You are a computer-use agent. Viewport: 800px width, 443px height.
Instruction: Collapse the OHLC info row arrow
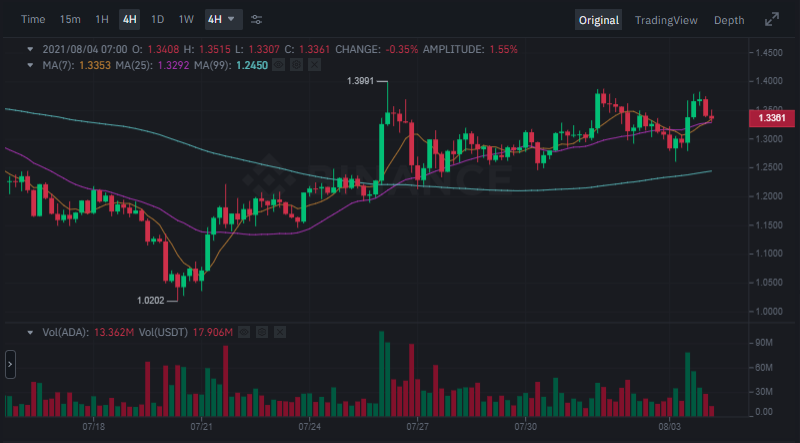[29, 49]
